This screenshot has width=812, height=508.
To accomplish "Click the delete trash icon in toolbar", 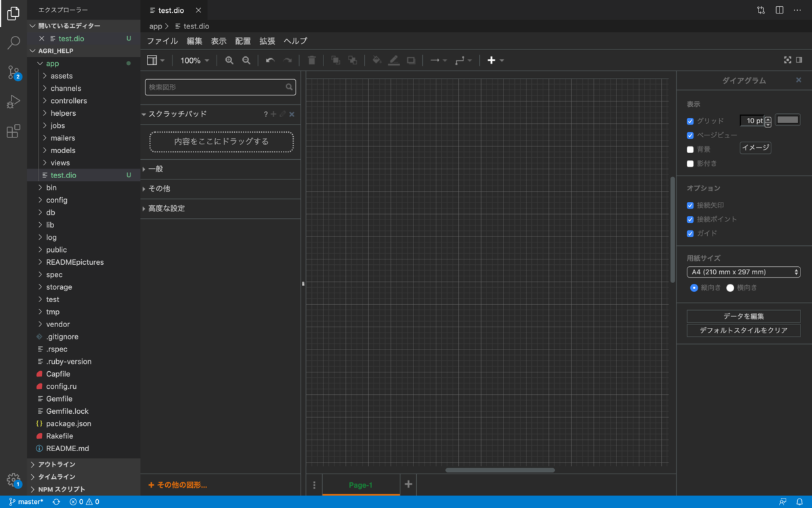I will coord(312,60).
